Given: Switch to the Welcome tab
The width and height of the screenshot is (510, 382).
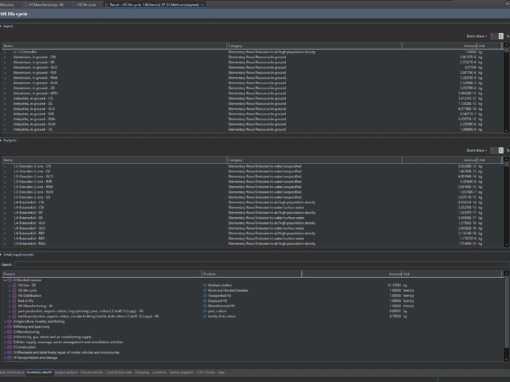Looking at the screenshot, I should tap(7, 5).
